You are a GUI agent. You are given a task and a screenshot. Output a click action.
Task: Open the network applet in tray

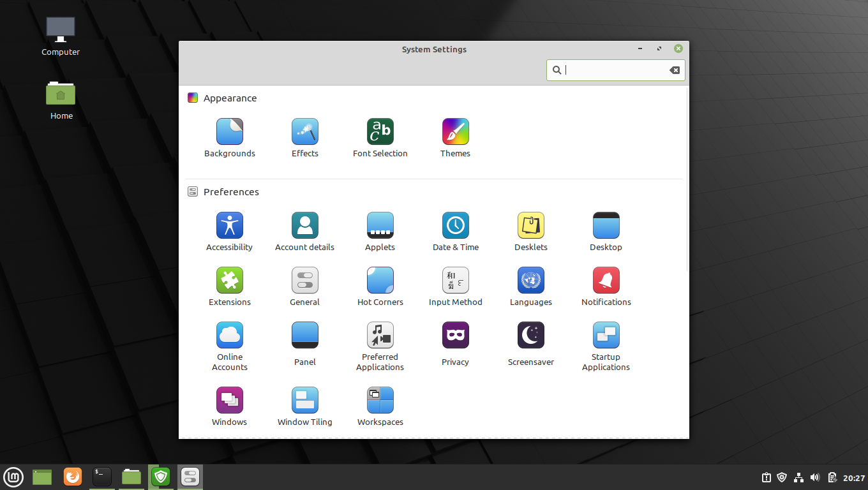(x=798, y=477)
